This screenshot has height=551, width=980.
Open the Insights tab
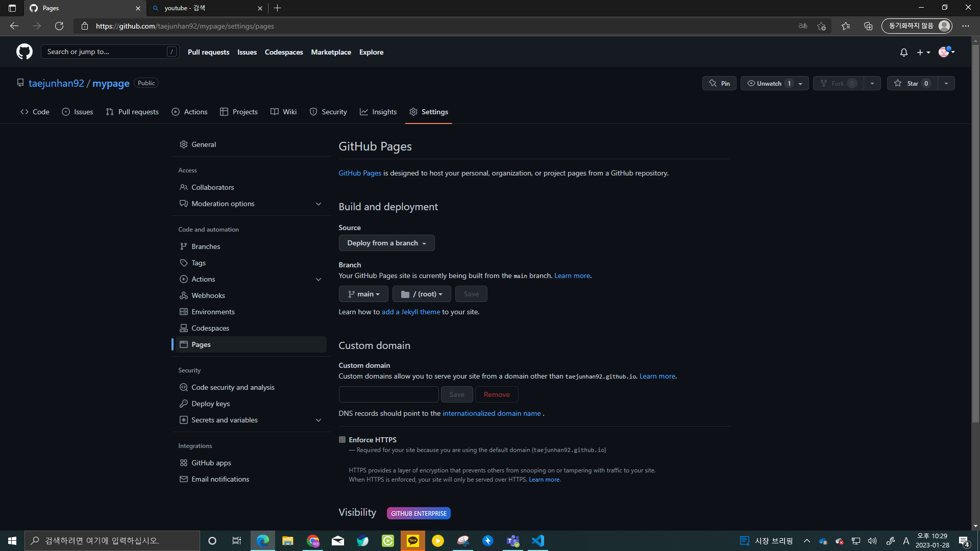(x=378, y=112)
